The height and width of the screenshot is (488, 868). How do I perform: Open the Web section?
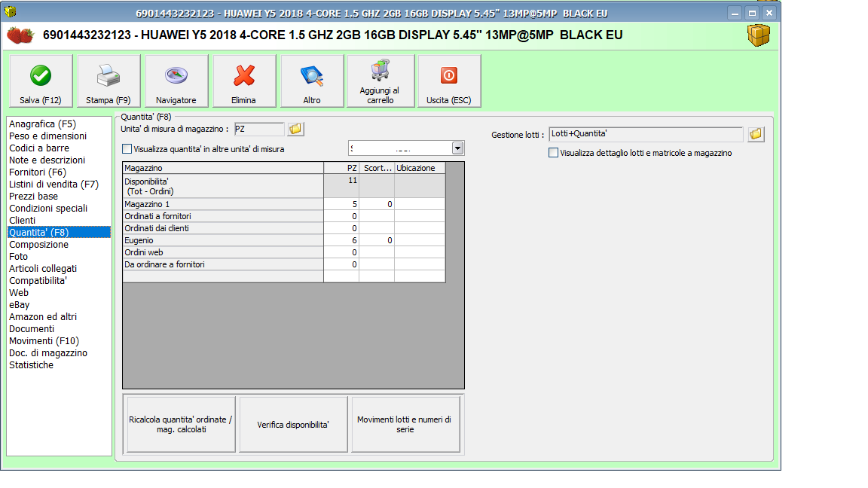tap(18, 293)
